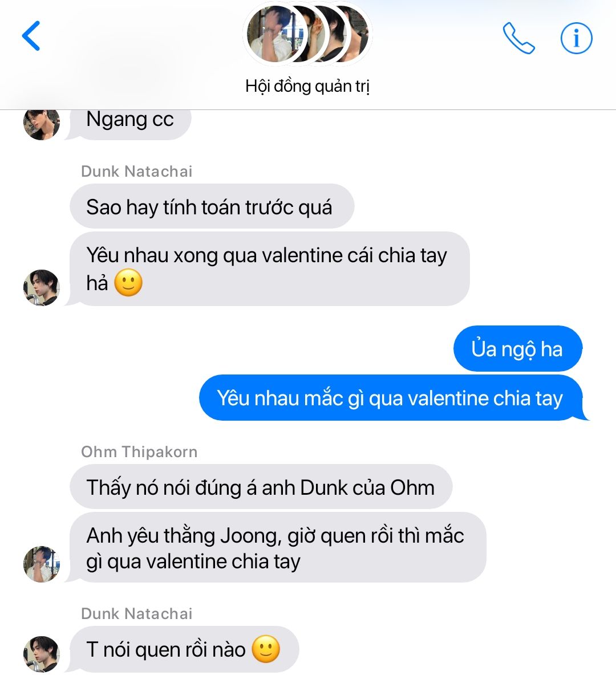
Task: Select message Thấy nó nói đúng á
Action: pyautogui.click(x=261, y=487)
